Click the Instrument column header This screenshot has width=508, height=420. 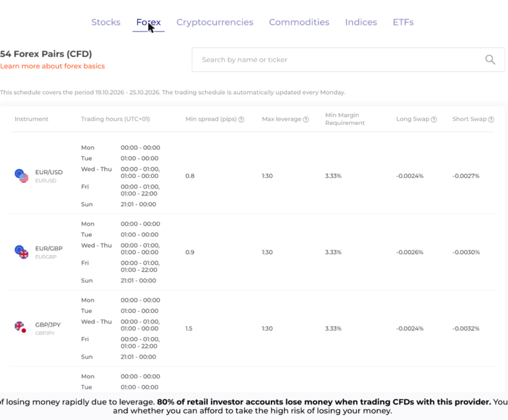(x=31, y=119)
